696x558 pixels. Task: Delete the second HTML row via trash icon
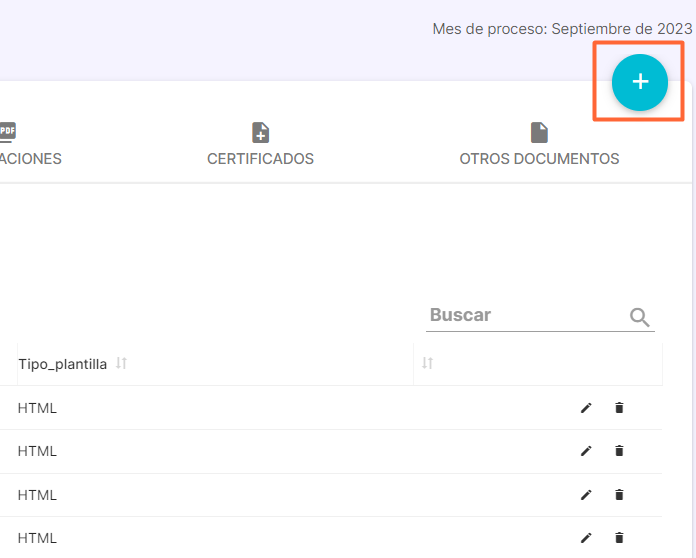[x=619, y=451]
